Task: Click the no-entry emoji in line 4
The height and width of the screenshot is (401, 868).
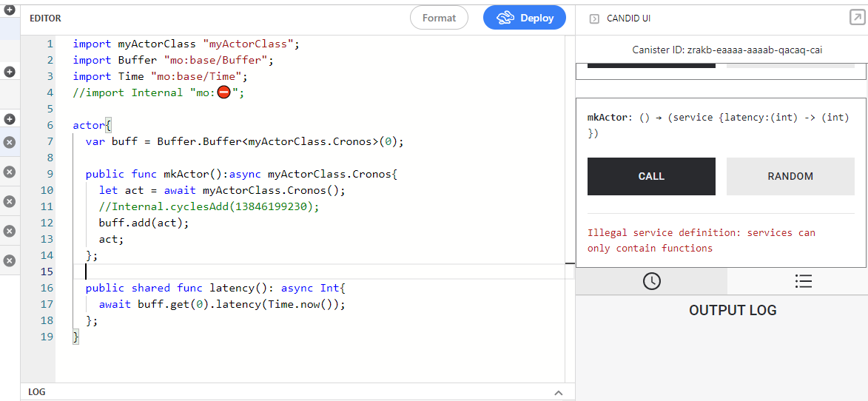Action: click(223, 92)
